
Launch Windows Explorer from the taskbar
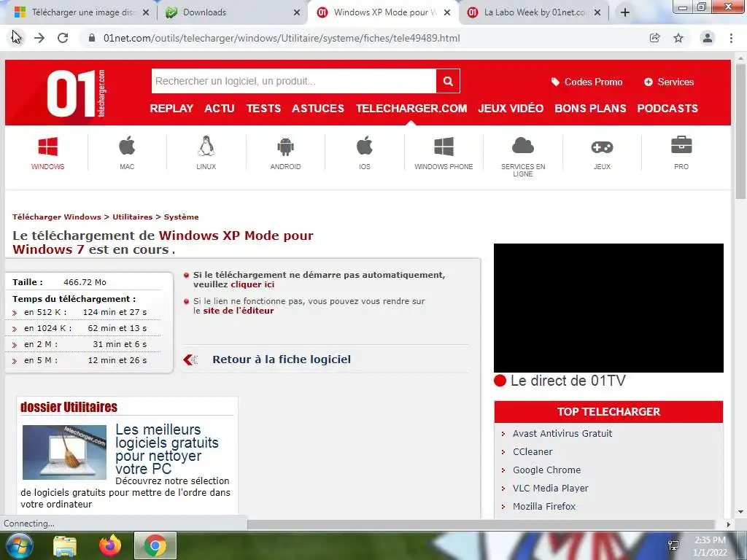coord(65,545)
